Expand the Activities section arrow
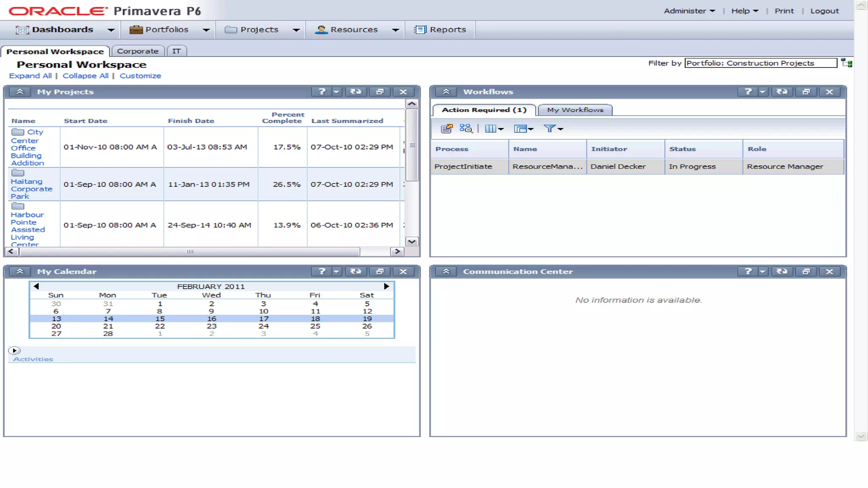Image resolution: width=868 pixels, height=488 pixels. click(x=14, y=351)
